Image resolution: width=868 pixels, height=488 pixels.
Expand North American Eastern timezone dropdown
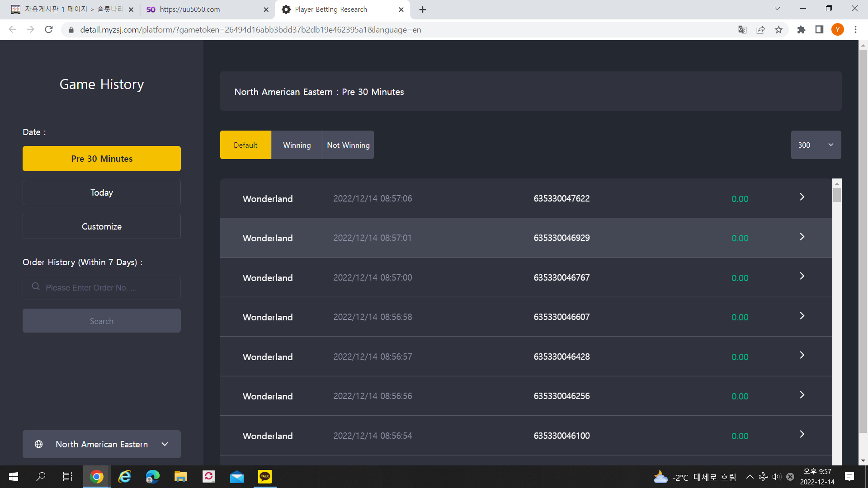click(x=102, y=444)
